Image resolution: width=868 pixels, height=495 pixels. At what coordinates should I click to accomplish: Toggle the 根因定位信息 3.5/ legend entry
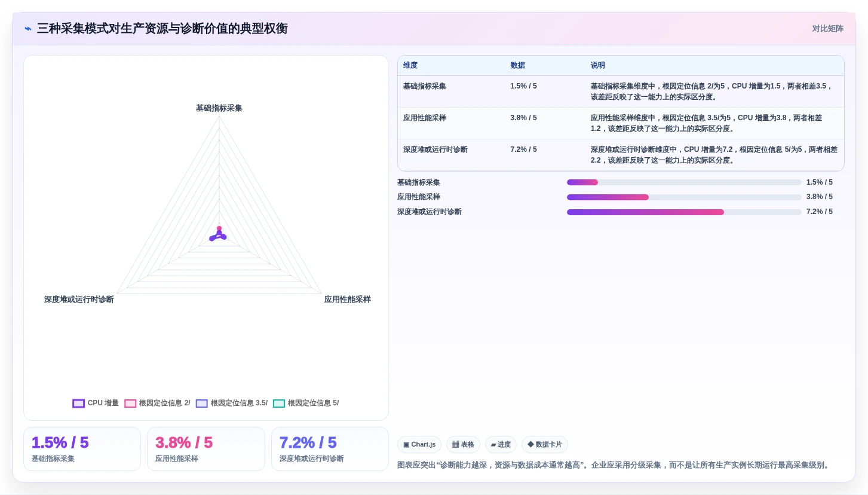pos(232,404)
